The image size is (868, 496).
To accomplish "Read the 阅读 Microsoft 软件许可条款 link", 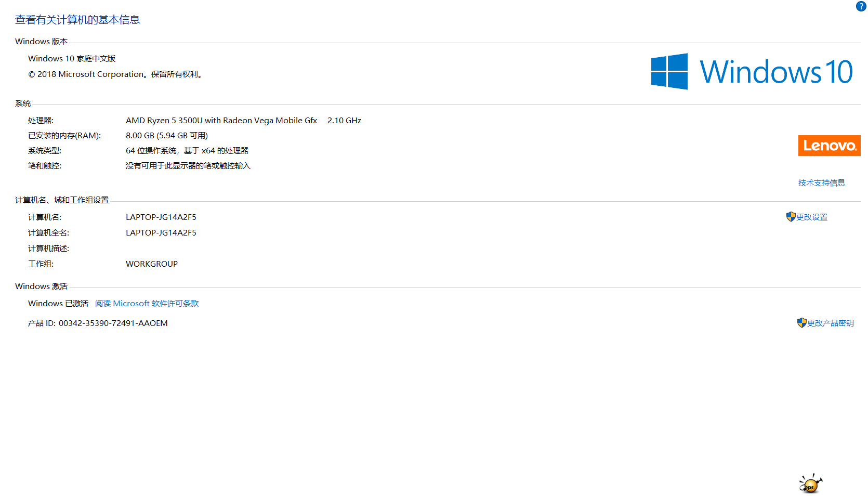I will pos(147,303).
